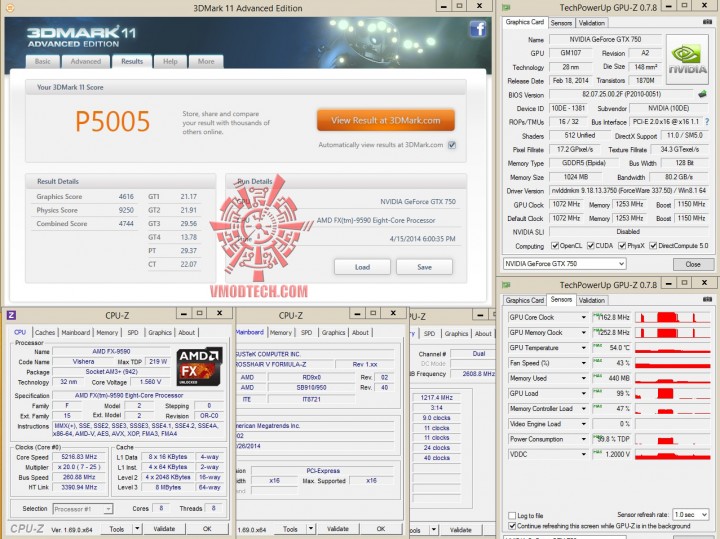The image size is (720, 539).
Task: Open the Sensor refresh rate dropdown
Action: pos(690,515)
